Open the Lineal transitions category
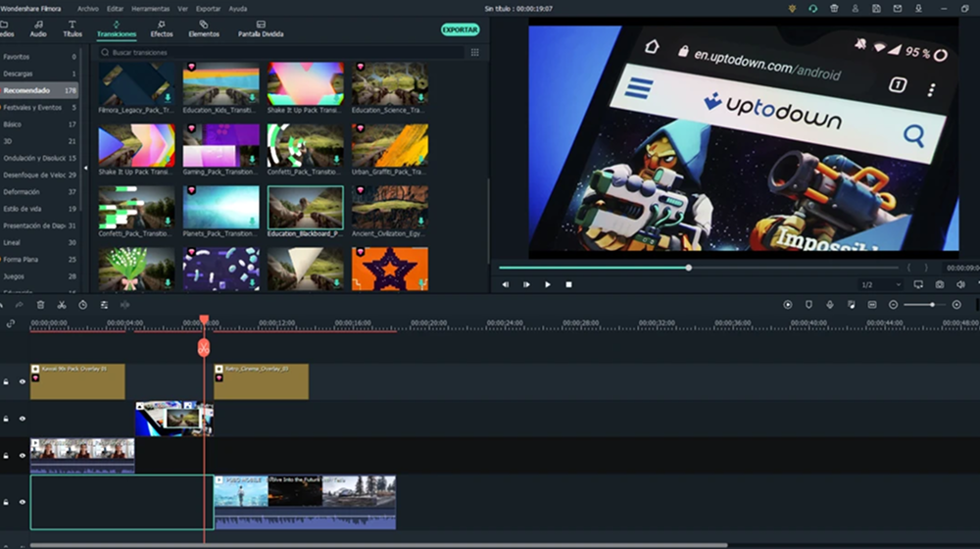The width and height of the screenshot is (980, 549). pyautogui.click(x=39, y=242)
